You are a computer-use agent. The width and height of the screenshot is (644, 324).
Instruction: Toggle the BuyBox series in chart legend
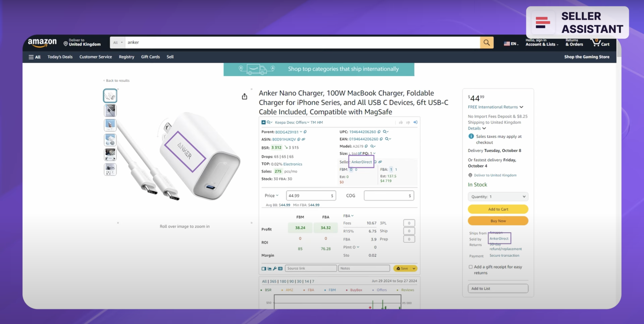click(356, 290)
